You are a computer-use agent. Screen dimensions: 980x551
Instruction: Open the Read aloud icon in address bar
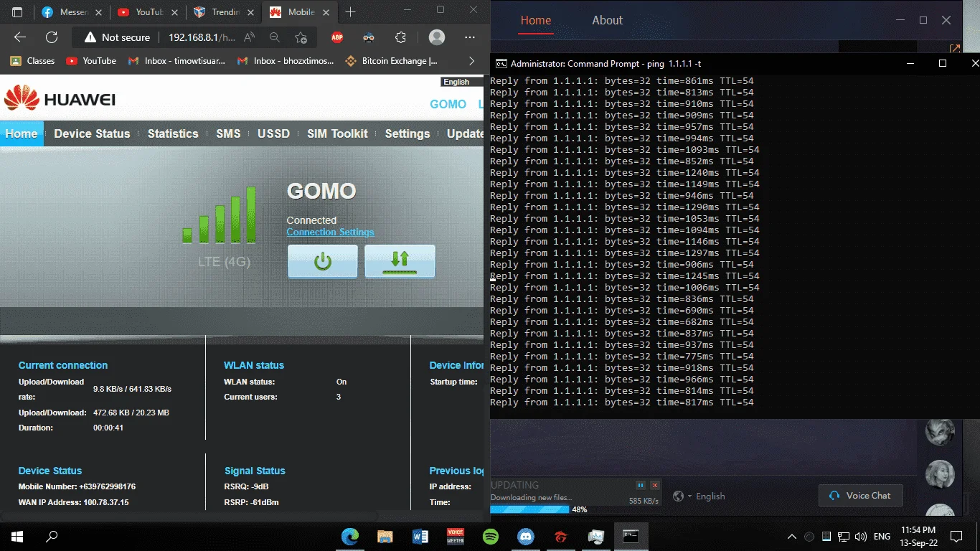(x=249, y=37)
